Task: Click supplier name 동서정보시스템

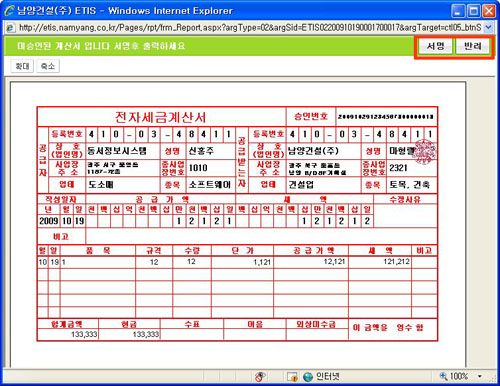Action: (x=117, y=151)
